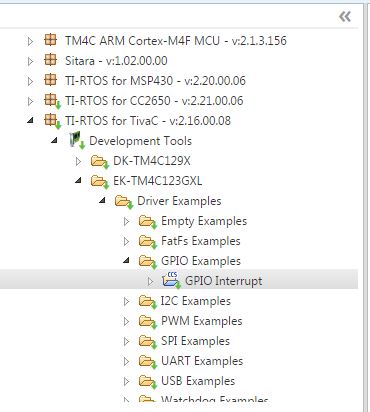Expand TI-RTOS for CC2650 node
This screenshot has height=412, width=370.
(30, 101)
